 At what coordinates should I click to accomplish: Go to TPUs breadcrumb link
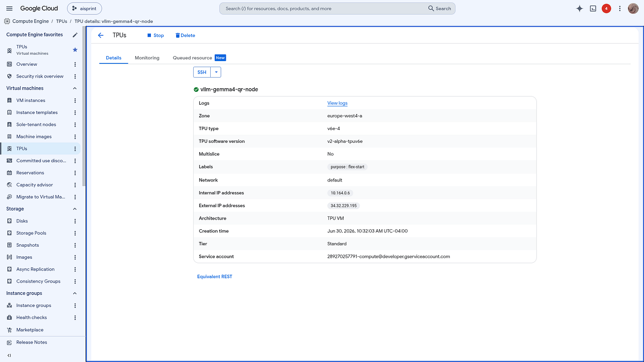(62, 21)
